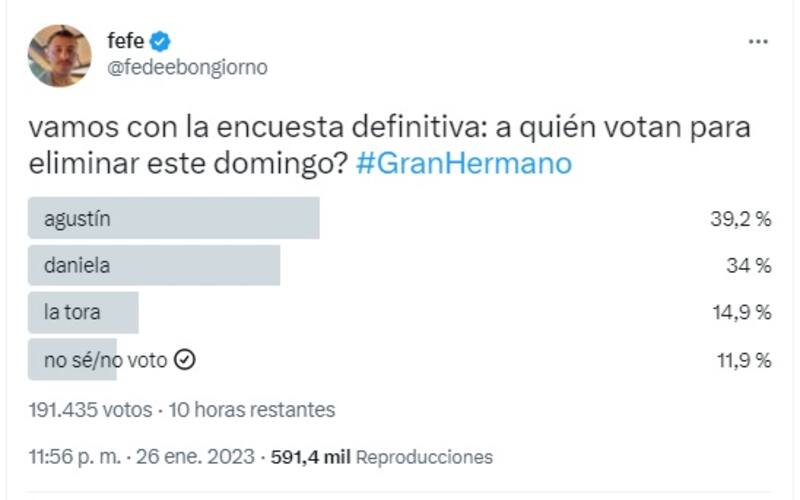This screenshot has width=800, height=500.
Task: Click the 34 % result for daniela
Action: click(747, 266)
